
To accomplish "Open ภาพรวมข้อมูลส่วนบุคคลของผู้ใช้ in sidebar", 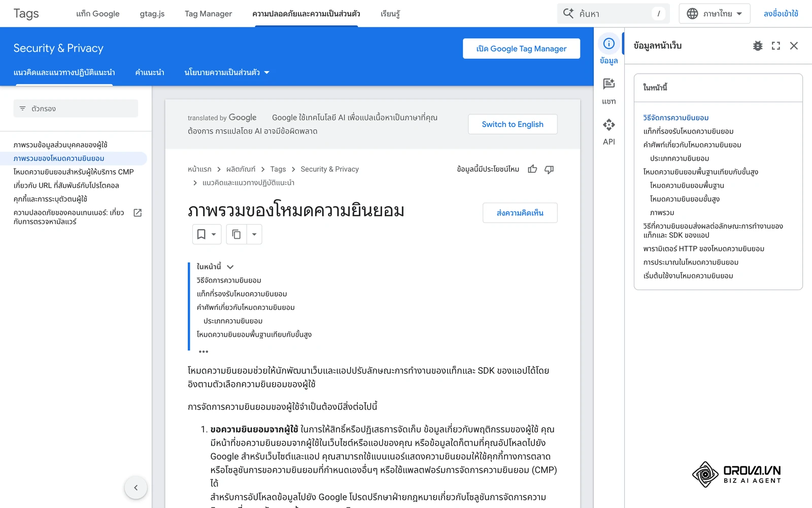I will [60, 145].
